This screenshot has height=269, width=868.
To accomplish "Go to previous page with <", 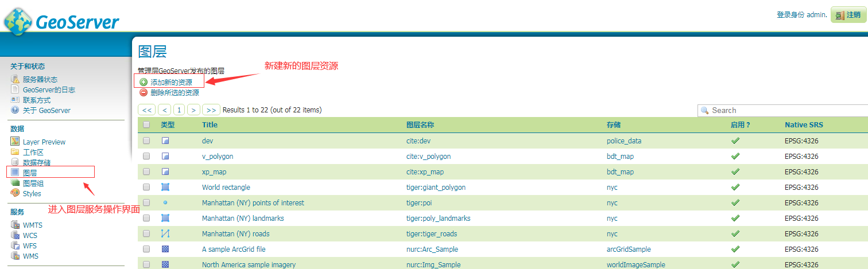I will coord(165,110).
